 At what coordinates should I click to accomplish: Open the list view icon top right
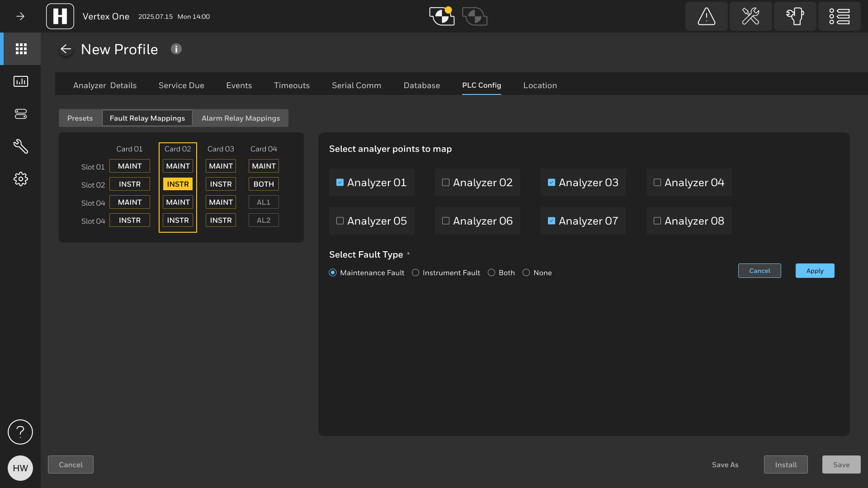(x=839, y=16)
